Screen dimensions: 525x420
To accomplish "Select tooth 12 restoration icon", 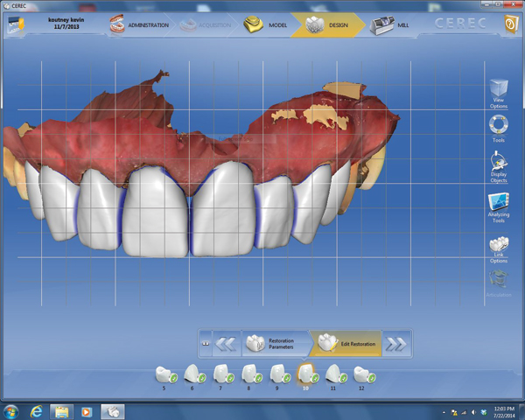I will 362,374.
